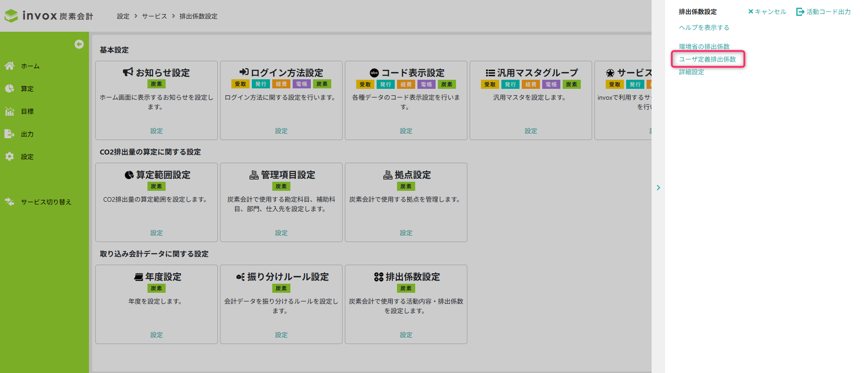
Task: Select 詳細設定 in the panel
Action: [691, 72]
